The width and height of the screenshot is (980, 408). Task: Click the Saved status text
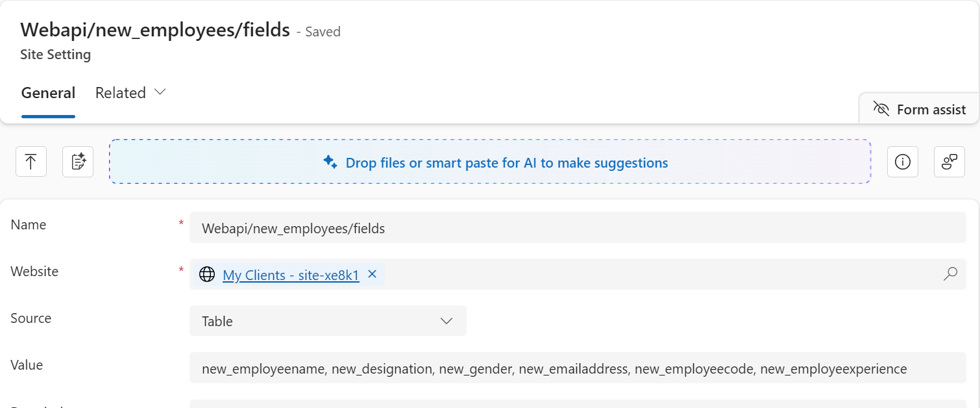coord(323,32)
